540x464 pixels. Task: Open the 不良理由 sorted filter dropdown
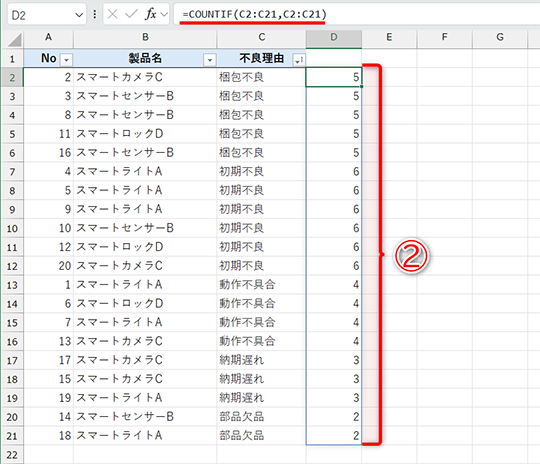pyautogui.click(x=299, y=60)
